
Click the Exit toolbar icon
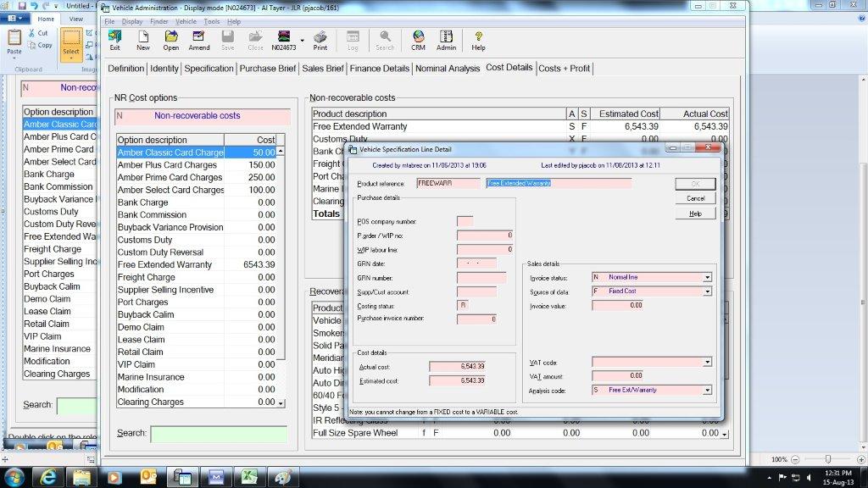pos(114,41)
